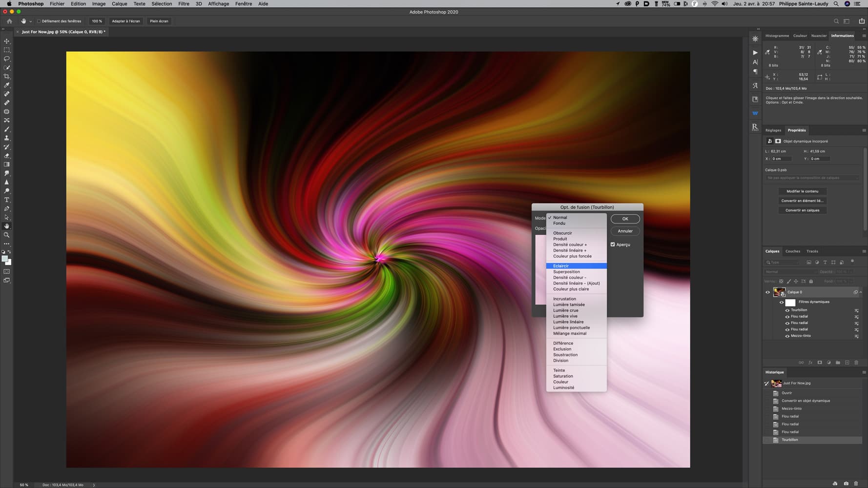Hide the Calque 0 layer

[767, 292]
